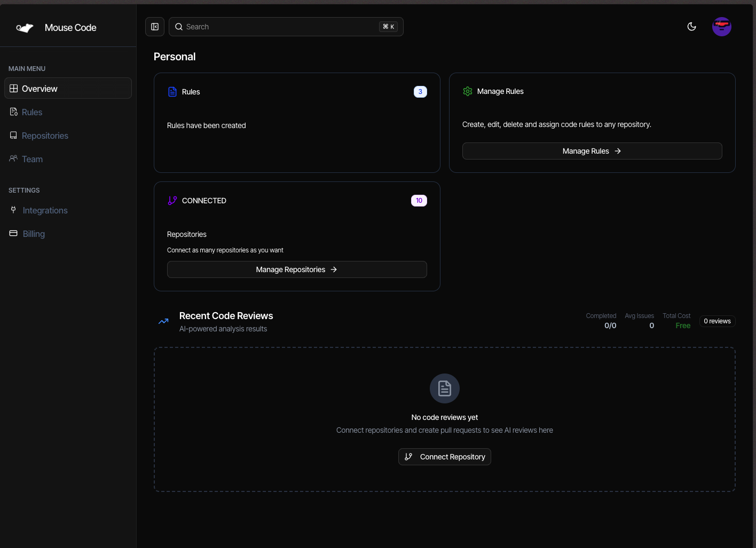The image size is (756, 548).
Task: Toggle the sidebar collapse control
Action: click(x=155, y=26)
